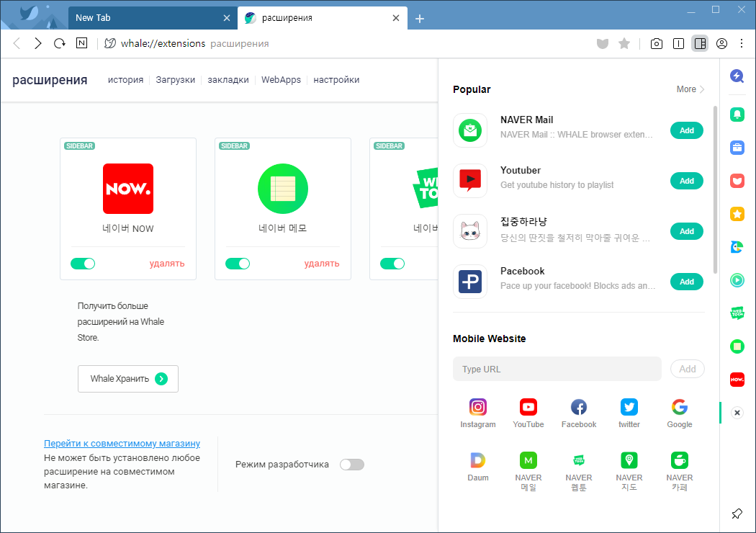This screenshot has width=756, height=533.
Task: Open the 네이버 NOW extension thumbnail
Action: [x=128, y=189]
